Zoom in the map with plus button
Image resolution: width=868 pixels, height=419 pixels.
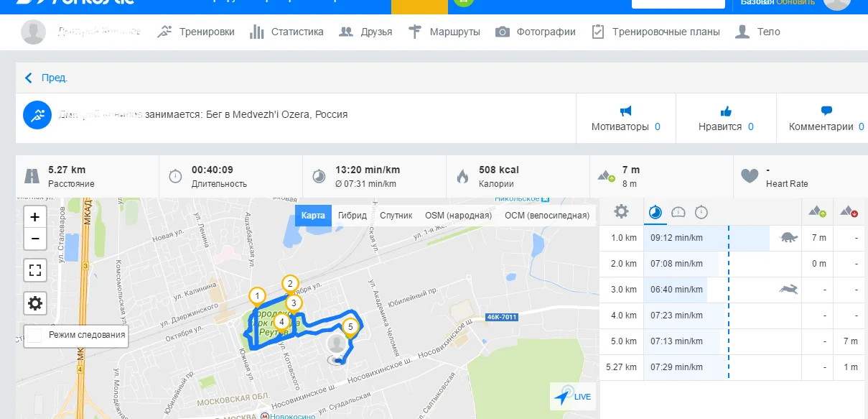[35, 216]
